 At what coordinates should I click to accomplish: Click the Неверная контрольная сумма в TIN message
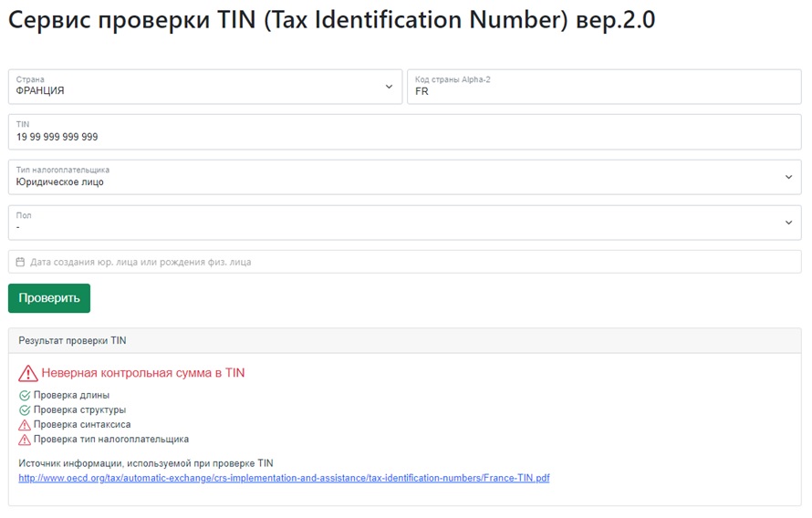point(143,373)
